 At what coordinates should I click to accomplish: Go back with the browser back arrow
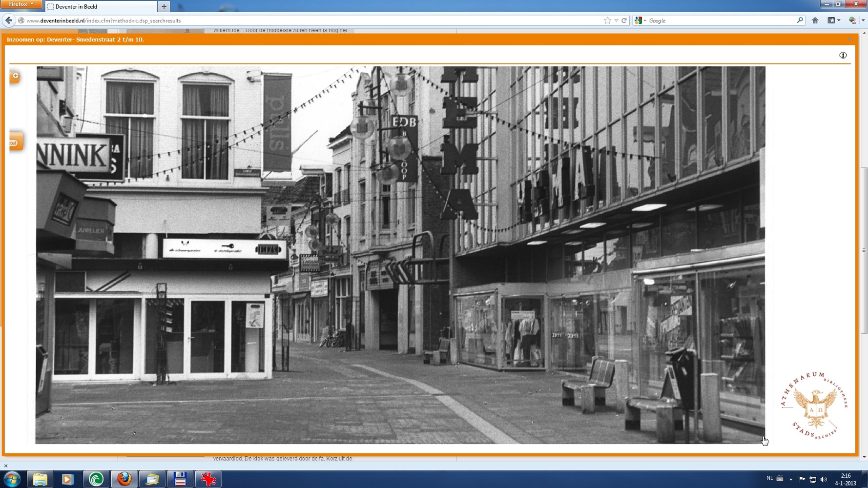tap(9, 20)
